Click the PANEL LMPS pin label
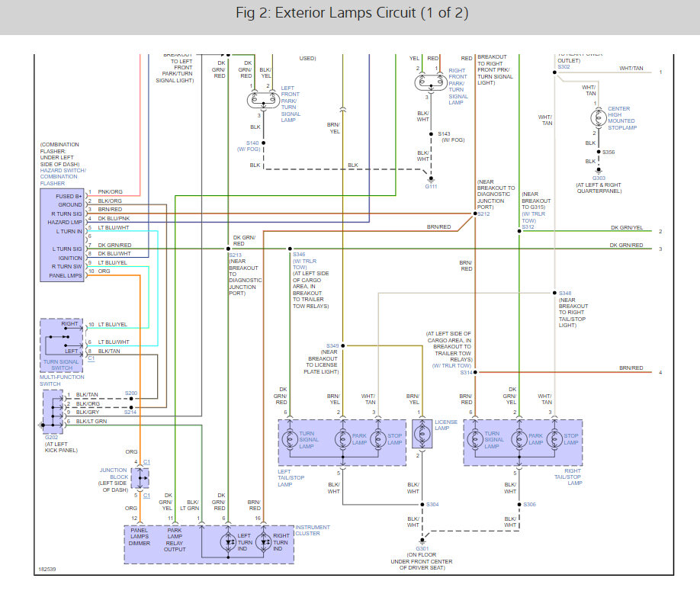Viewport: 700px width, 594px height. [x=66, y=275]
